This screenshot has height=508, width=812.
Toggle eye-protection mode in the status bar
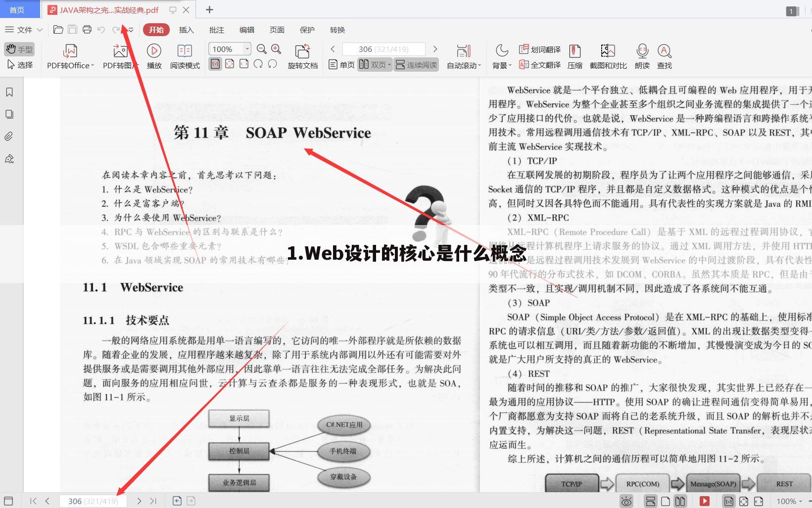pos(626,501)
